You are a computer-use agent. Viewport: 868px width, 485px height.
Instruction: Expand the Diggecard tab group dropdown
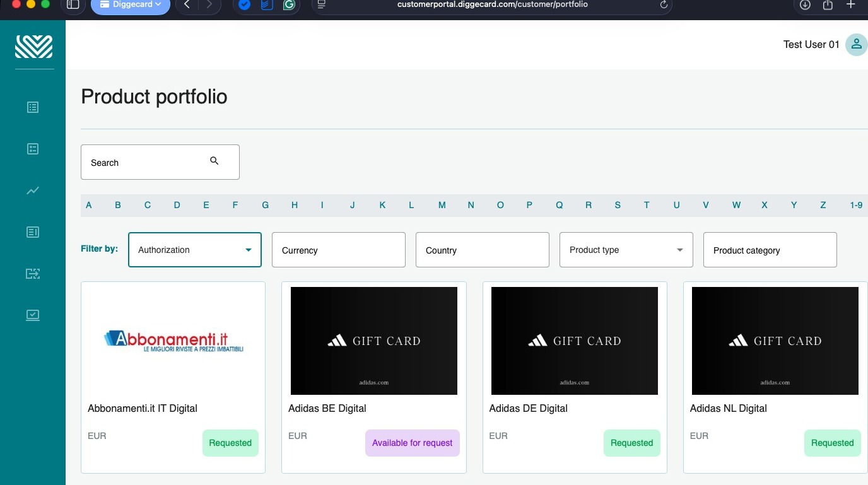pos(131,4)
